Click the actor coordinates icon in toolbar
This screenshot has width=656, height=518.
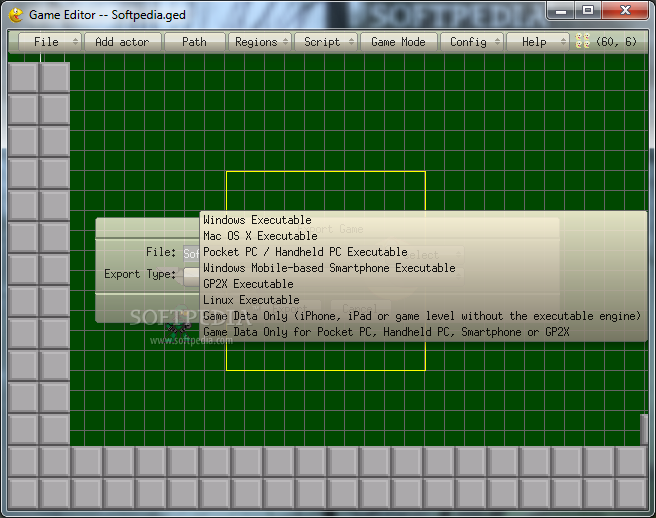582,41
